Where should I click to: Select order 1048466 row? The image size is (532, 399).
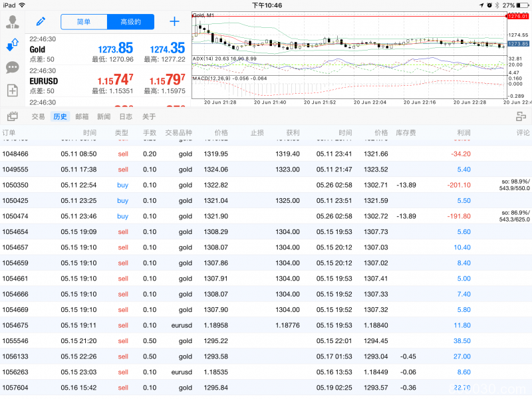(x=266, y=154)
